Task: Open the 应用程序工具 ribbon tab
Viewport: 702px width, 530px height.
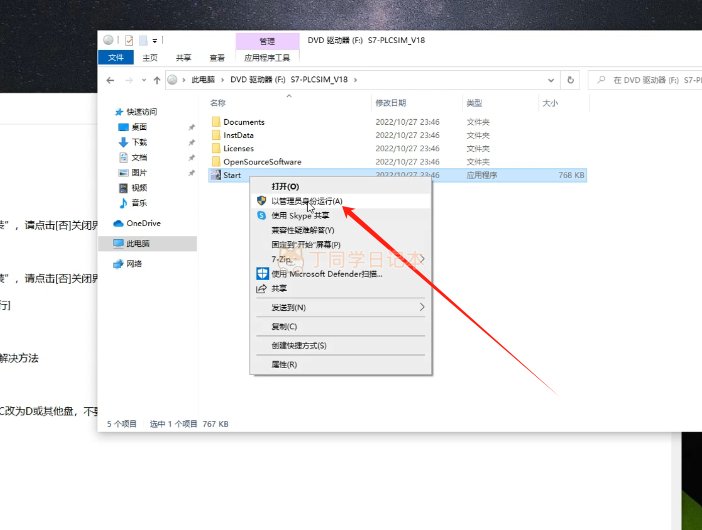Action: pos(267,57)
